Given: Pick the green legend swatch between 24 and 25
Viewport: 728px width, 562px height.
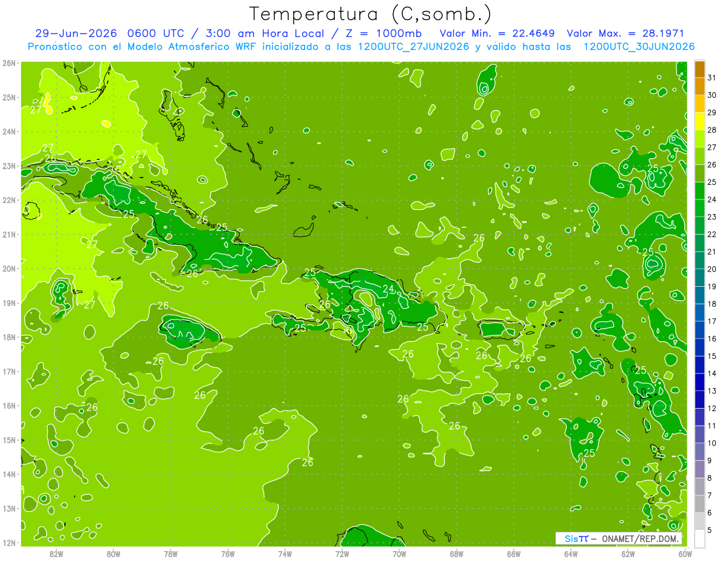Looking at the screenshot, I should pyautogui.click(x=699, y=191).
